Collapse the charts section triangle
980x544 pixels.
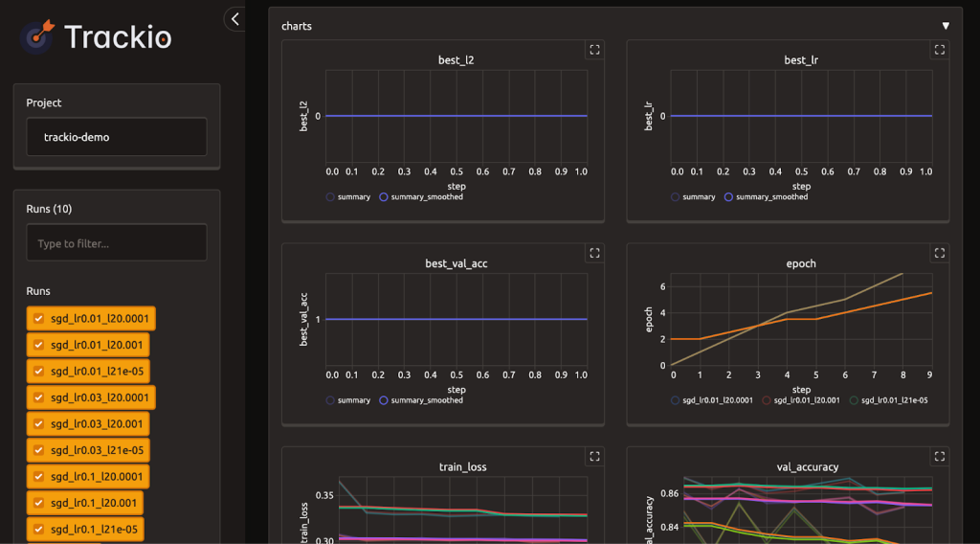point(946,26)
